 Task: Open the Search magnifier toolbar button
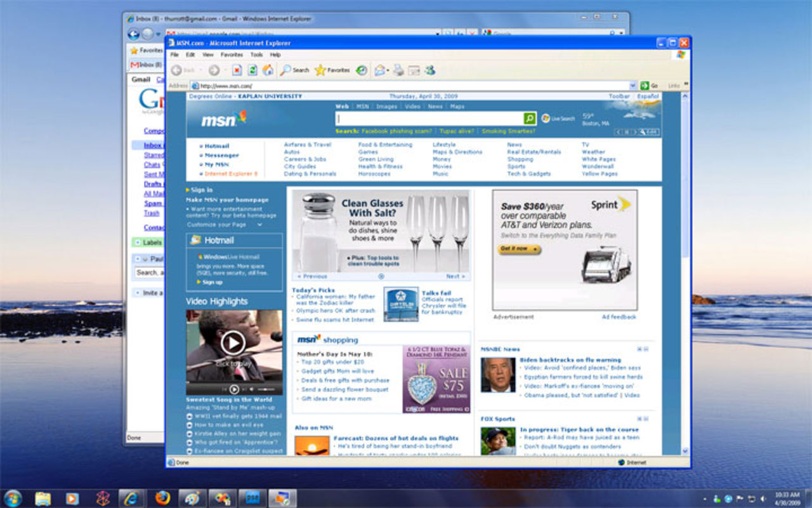tap(295, 70)
